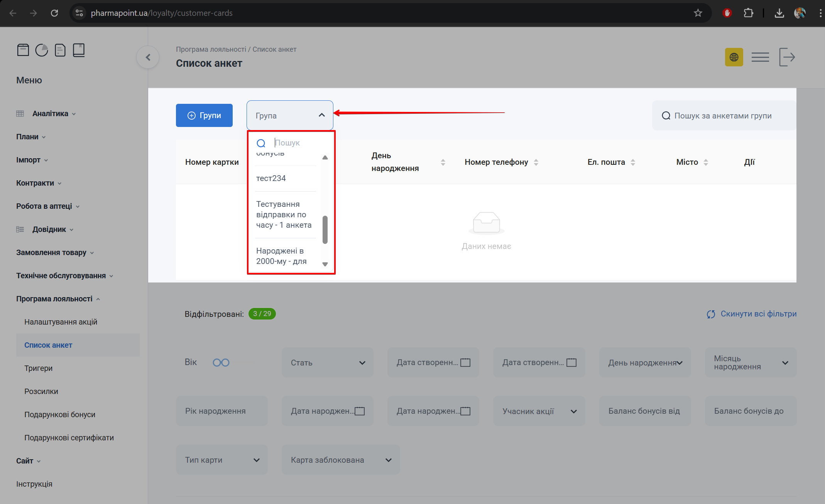The image size is (825, 504).
Task: Collapse sidebar with the left chevron button
Action: click(148, 57)
